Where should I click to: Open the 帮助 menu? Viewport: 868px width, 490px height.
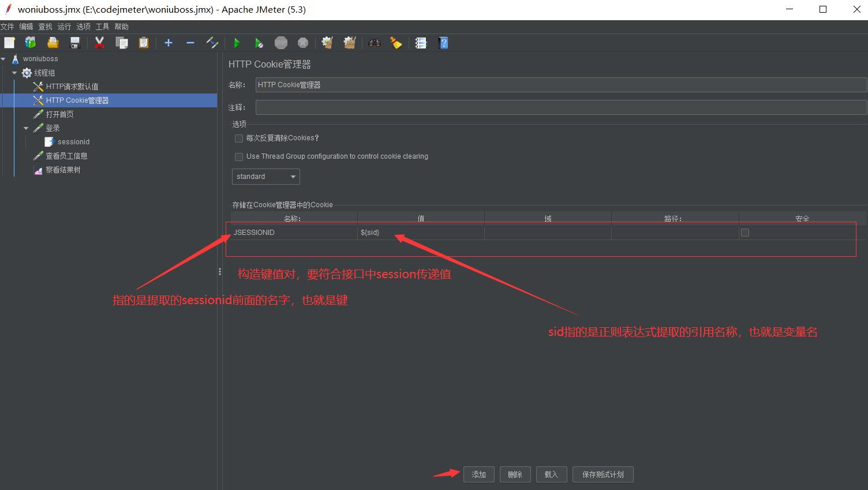tap(121, 27)
